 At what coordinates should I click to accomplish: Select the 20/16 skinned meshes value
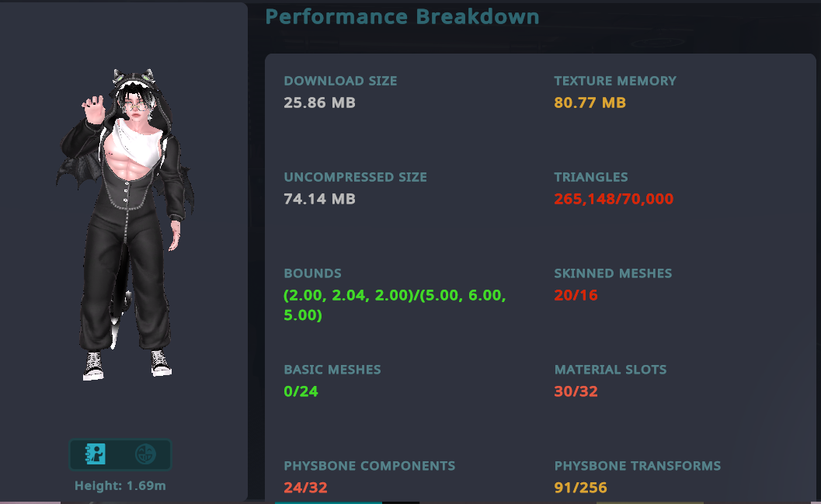pyautogui.click(x=576, y=295)
